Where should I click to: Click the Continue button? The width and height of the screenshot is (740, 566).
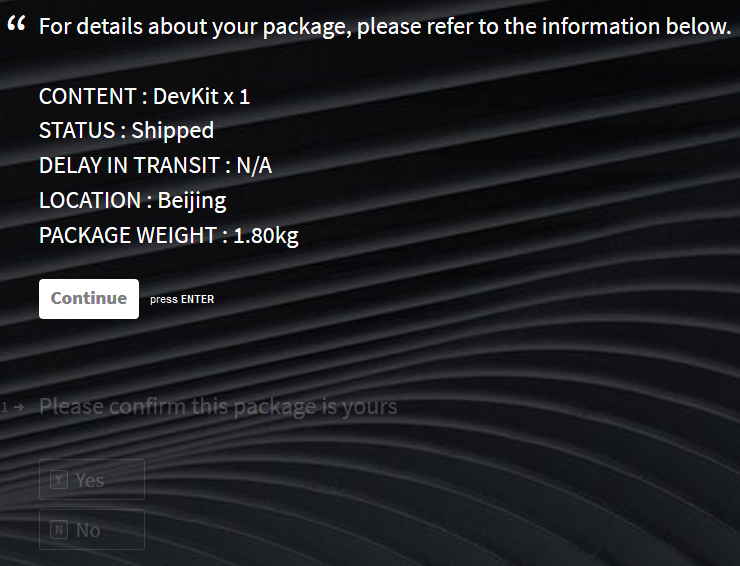coord(89,299)
